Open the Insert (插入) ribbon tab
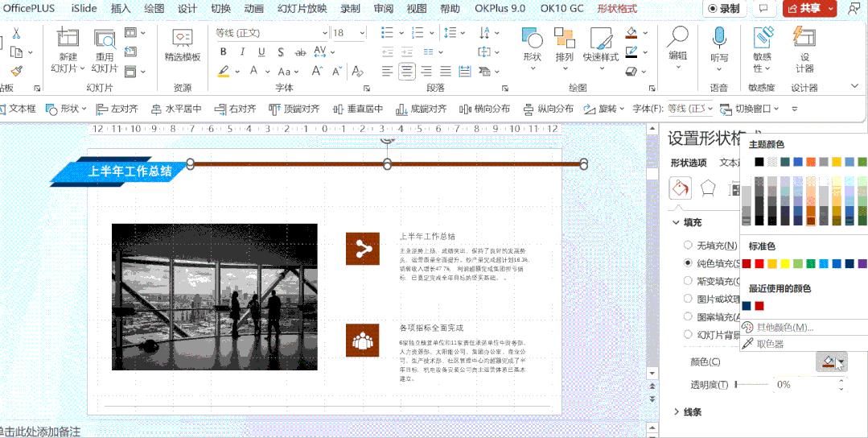This screenshot has width=868, height=438. 121,9
